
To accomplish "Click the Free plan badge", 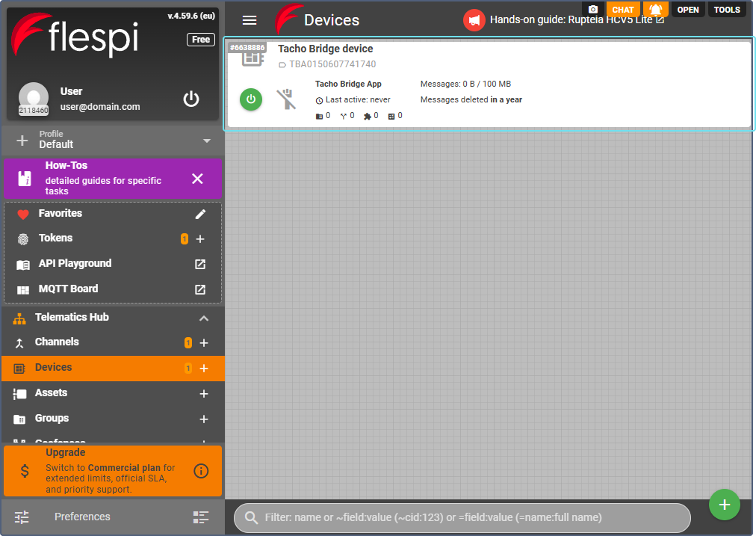I will 200,40.
